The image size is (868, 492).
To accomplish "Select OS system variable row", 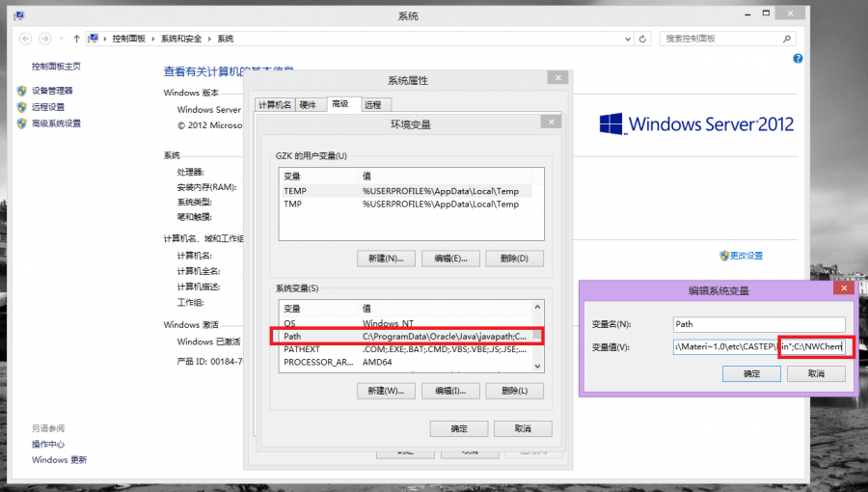I will tap(407, 324).
